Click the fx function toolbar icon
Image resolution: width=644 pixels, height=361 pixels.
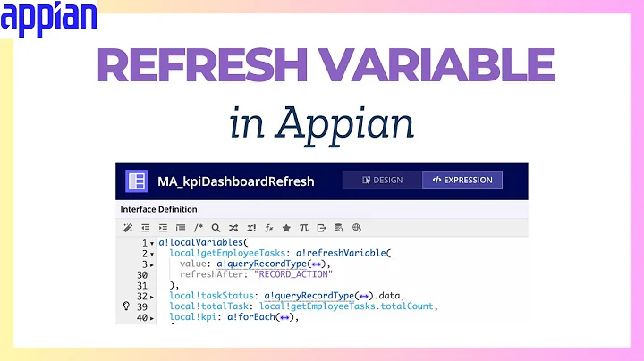pos(268,228)
